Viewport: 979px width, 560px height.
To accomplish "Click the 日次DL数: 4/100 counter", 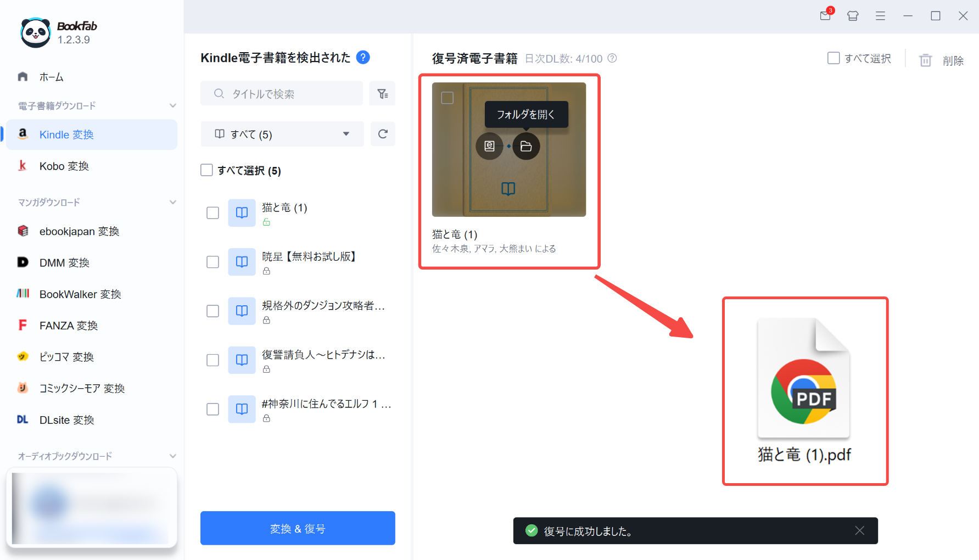I will (x=564, y=58).
